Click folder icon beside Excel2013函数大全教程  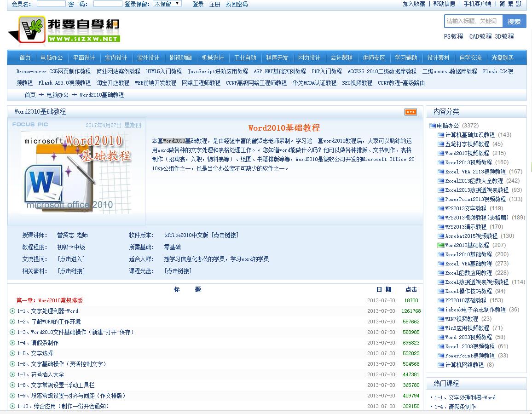[x=441, y=181]
